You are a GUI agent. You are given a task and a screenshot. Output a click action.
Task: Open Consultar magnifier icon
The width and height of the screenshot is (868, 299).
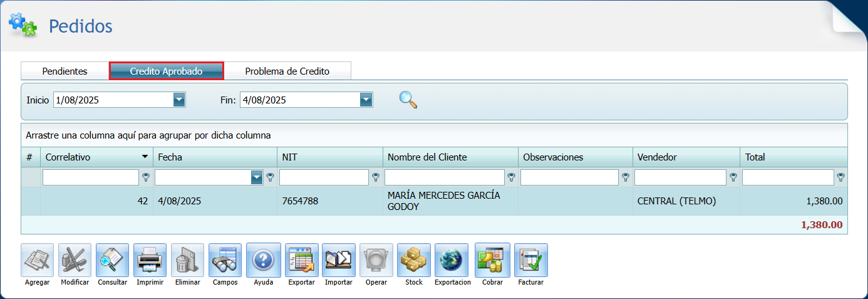point(112,260)
